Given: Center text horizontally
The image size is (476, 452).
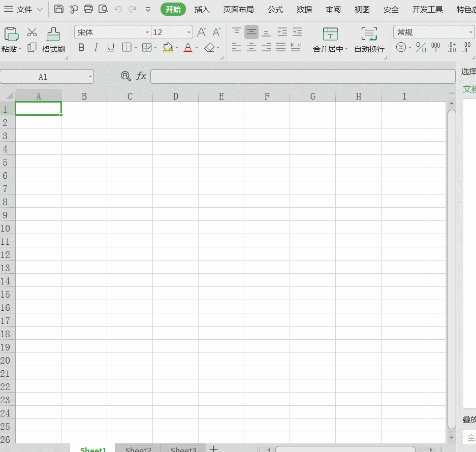Looking at the screenshot, I should click(251, 47).
